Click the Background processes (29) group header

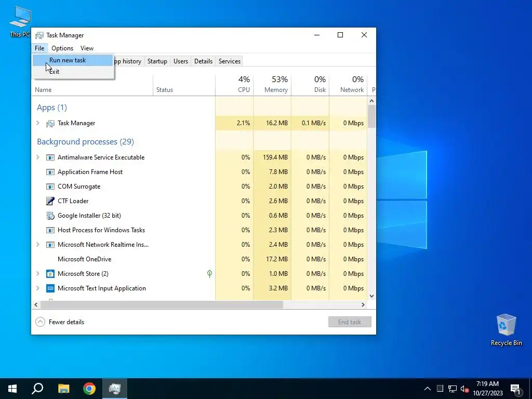(x=86, y=142)
